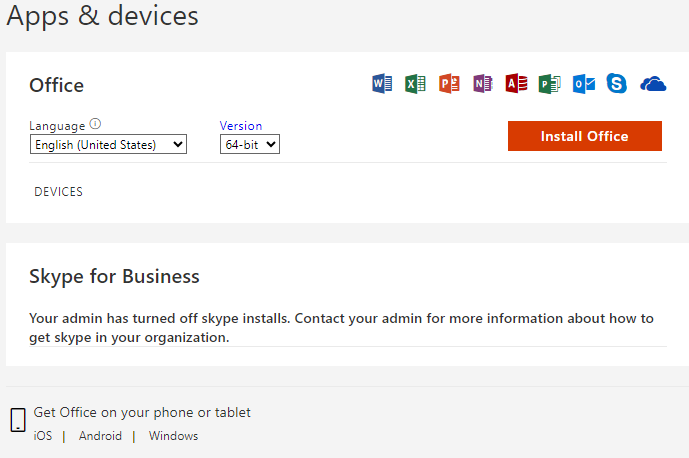Screen dimensions: 689x458
Task: Click the Access app icon
Action: [x=516, y=84]
